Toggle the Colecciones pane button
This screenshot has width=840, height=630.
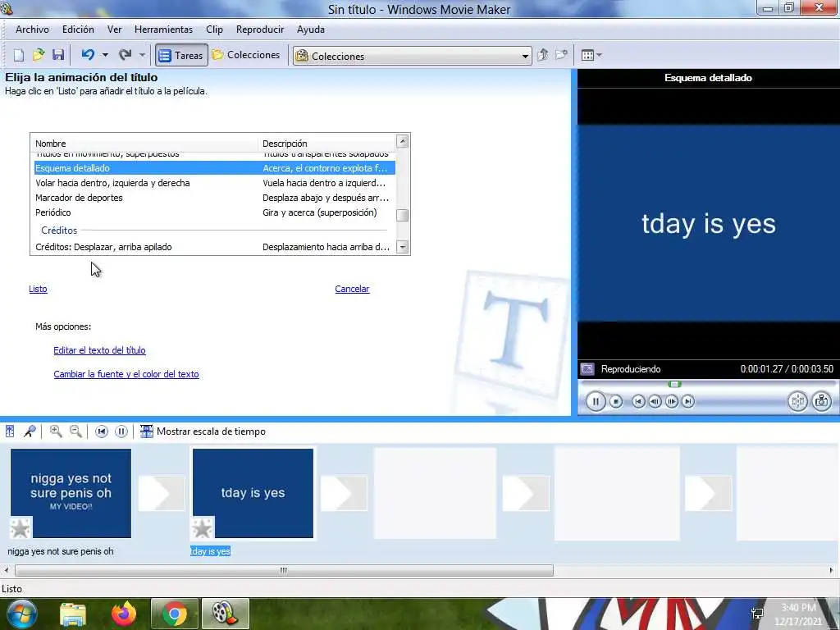click(x=246, y=55)
